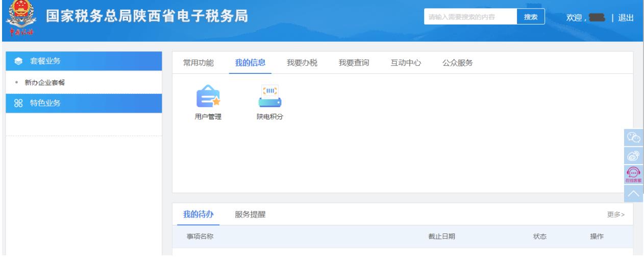Click the WeChat icon on right sidebar
This screenshot has width=644, height=264.
click(633, 137)
